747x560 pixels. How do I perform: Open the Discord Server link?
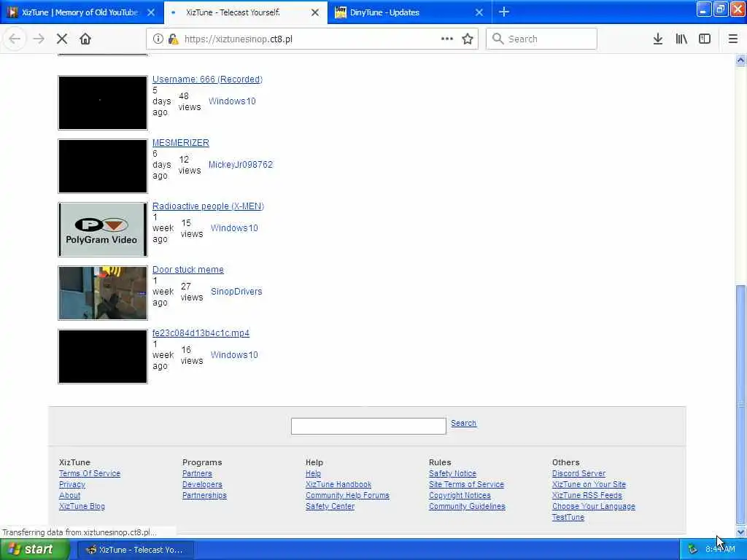[578, 473]
